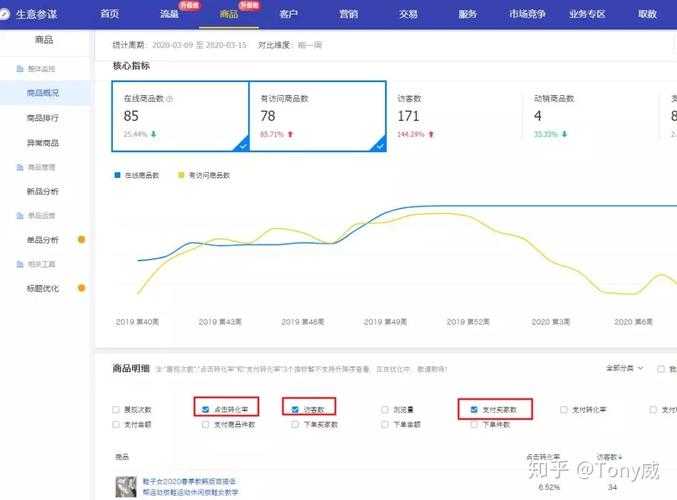The image size is (677, 500).
Task: Toggle the blue 在线商品数 legend swatch
Action: (117, 175)
